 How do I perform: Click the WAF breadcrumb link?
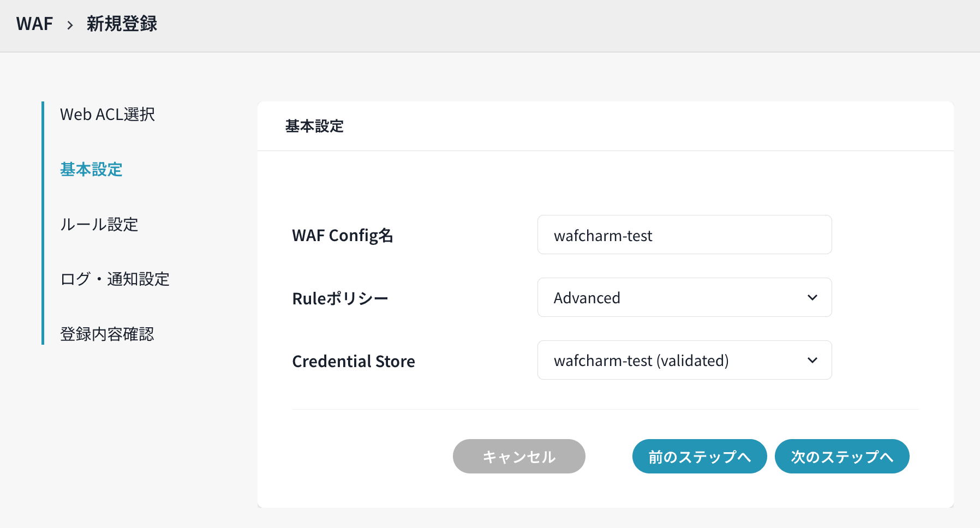point(34,24)
